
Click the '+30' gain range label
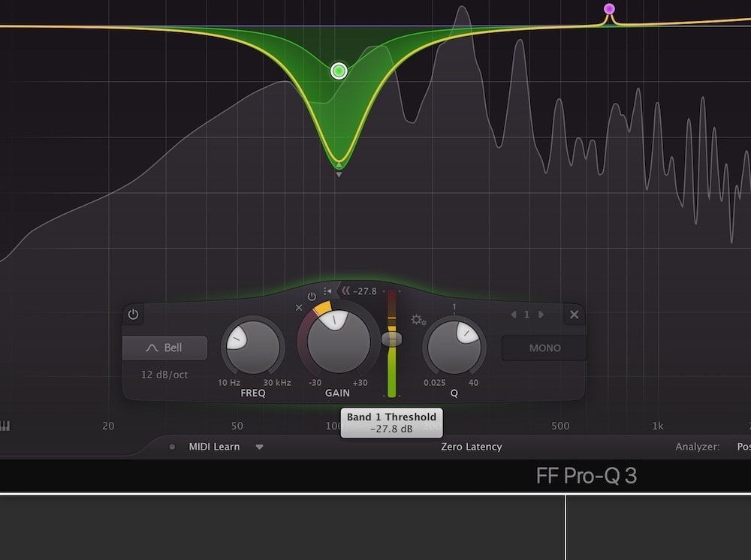coord(360,382)
